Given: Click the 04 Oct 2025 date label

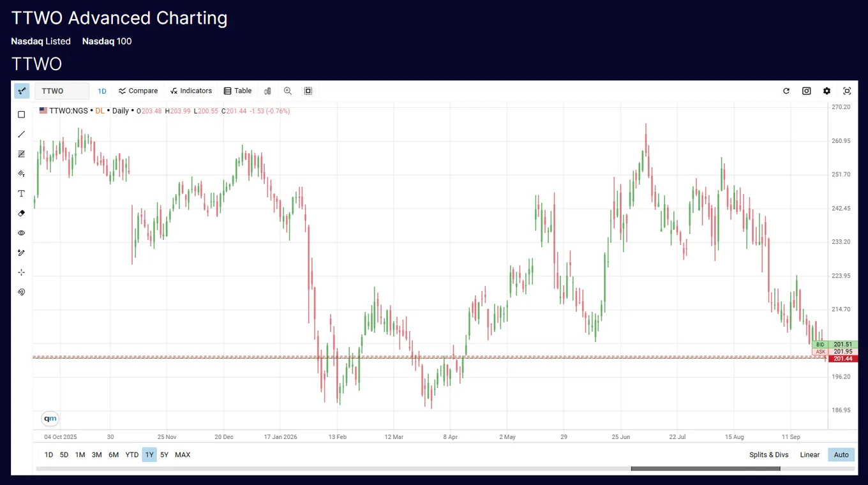Looking at the screenshot, I should [x=61, y=437].
